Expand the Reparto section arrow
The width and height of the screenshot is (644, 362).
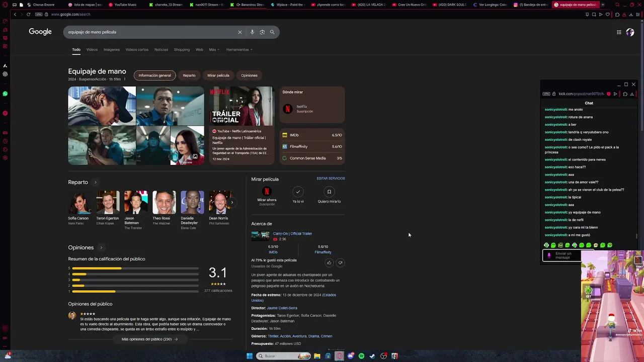click(95, 183)
